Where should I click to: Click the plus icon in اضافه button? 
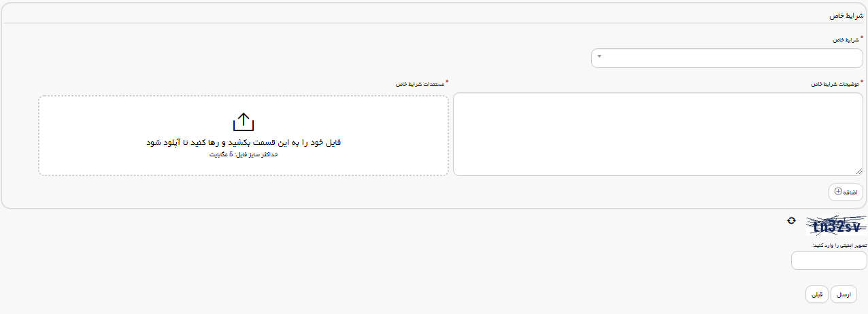(x=838, y=192)
